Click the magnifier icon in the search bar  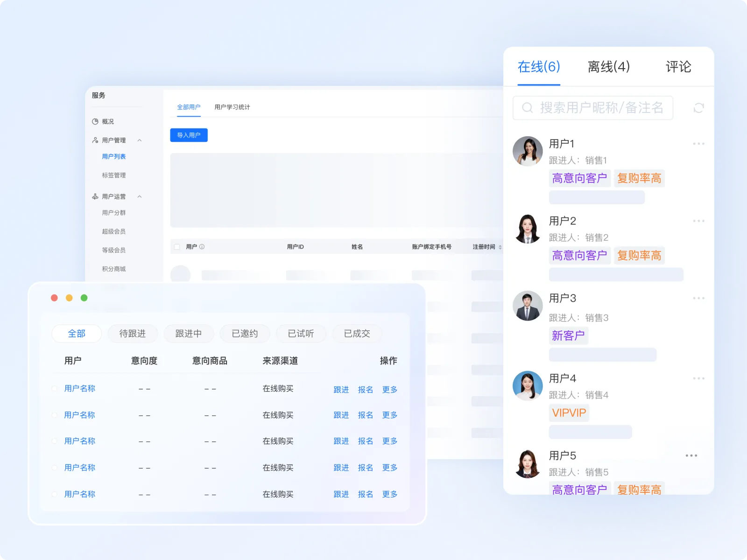tap(528, 108)
